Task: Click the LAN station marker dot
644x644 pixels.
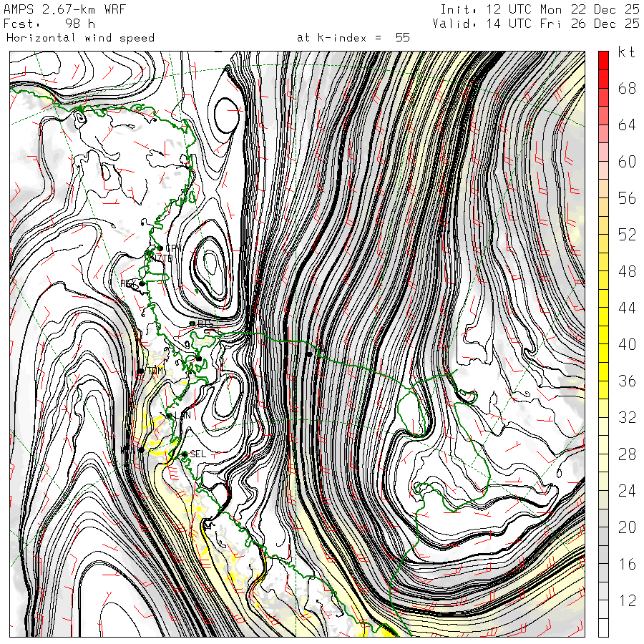Action: [x=169, y=416]
